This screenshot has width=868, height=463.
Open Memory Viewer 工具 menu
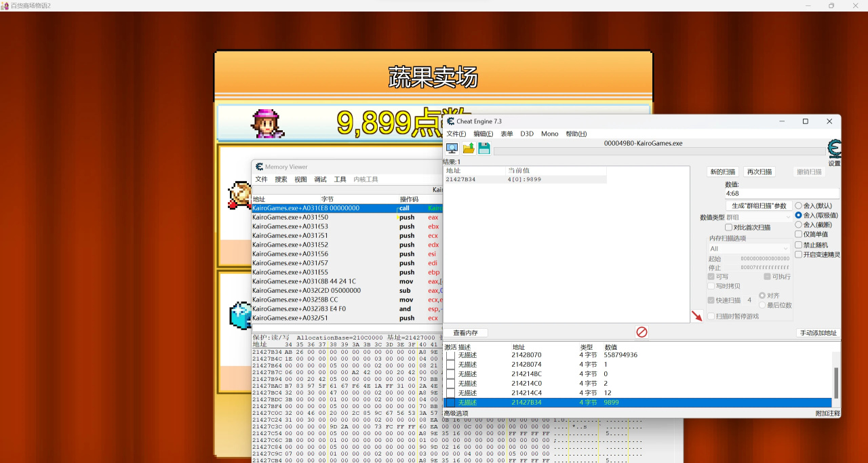[340, 180]
